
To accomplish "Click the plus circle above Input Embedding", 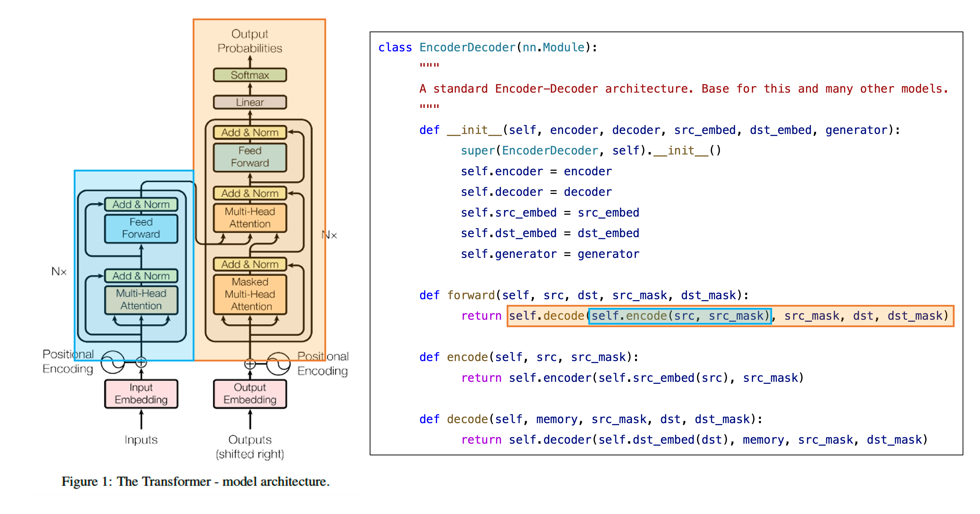I will (141, 363).
